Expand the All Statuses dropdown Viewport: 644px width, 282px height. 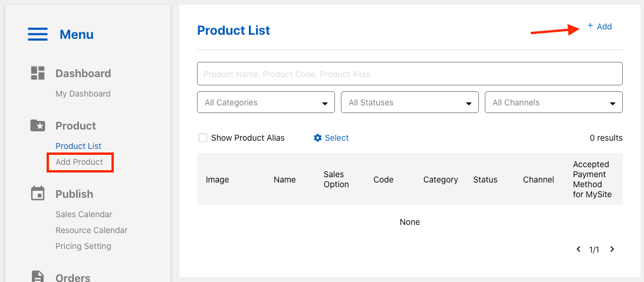coord(410,102)
